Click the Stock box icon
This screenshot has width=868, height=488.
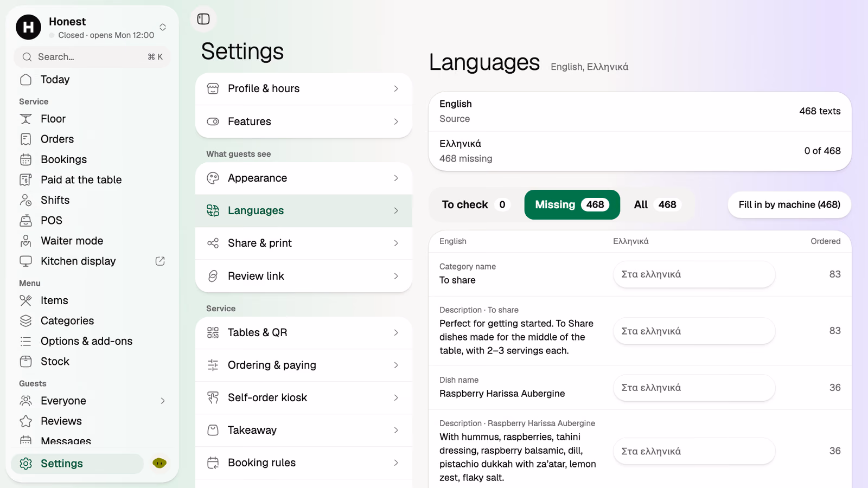click(x=25, y=362)
